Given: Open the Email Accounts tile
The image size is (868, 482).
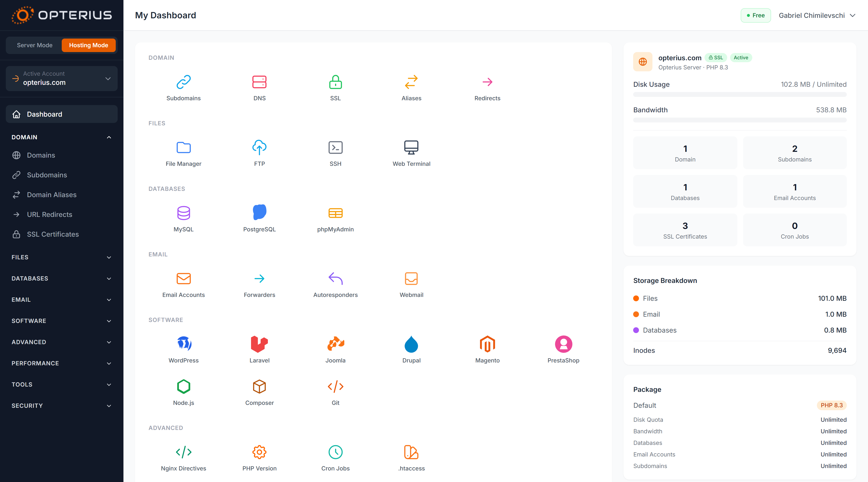Looking at the screenshot, I should (x=183, y=285).
